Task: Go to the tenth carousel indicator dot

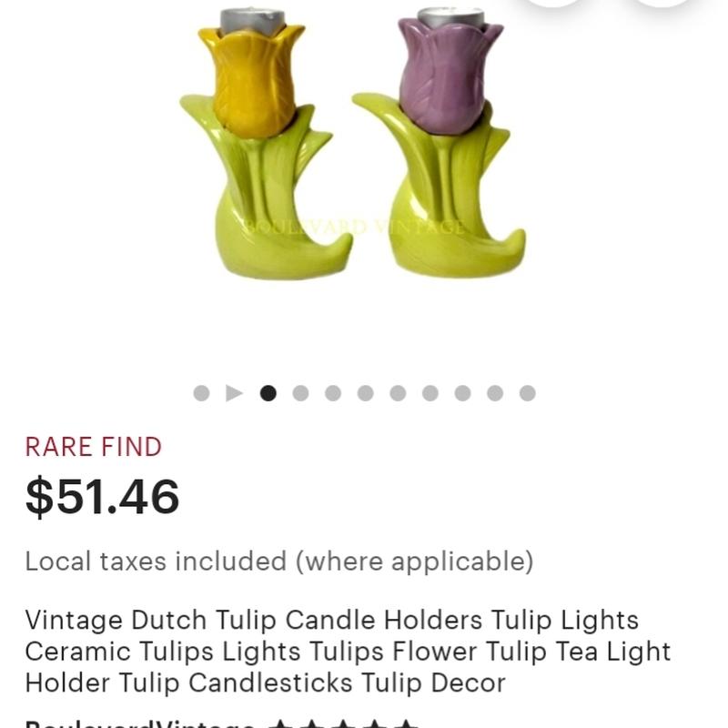Action: 495,393
